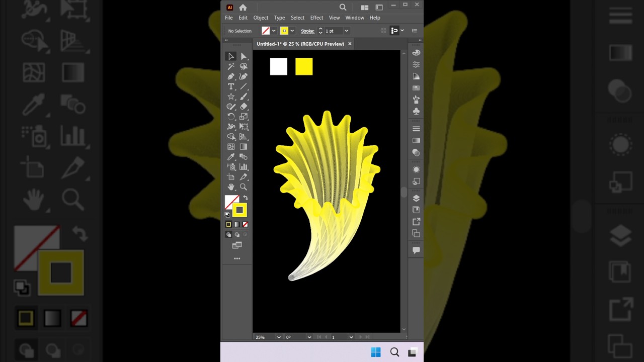Set paint mode to None

coord(245,224)
